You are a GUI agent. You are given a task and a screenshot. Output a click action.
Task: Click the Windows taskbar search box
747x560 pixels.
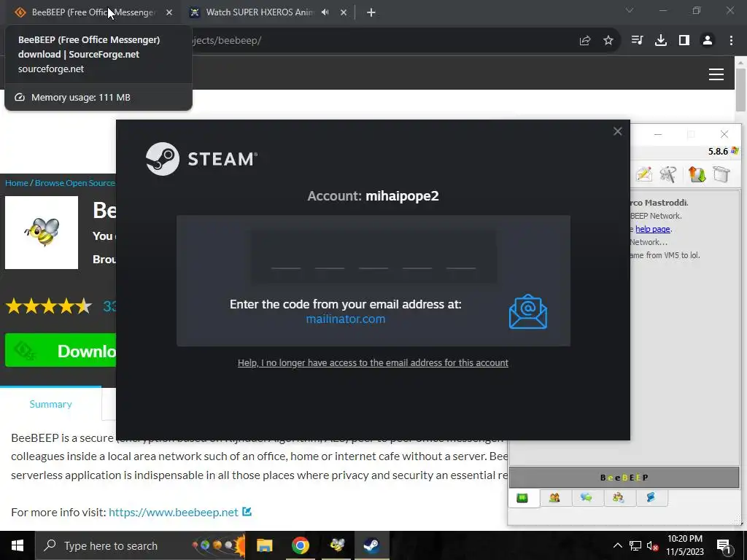tap(141, 545)
